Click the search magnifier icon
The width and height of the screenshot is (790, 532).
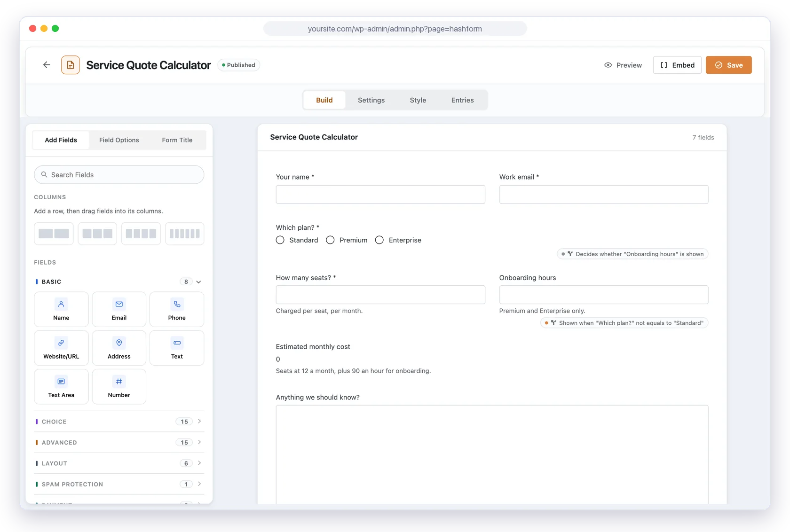click(44, 174)
